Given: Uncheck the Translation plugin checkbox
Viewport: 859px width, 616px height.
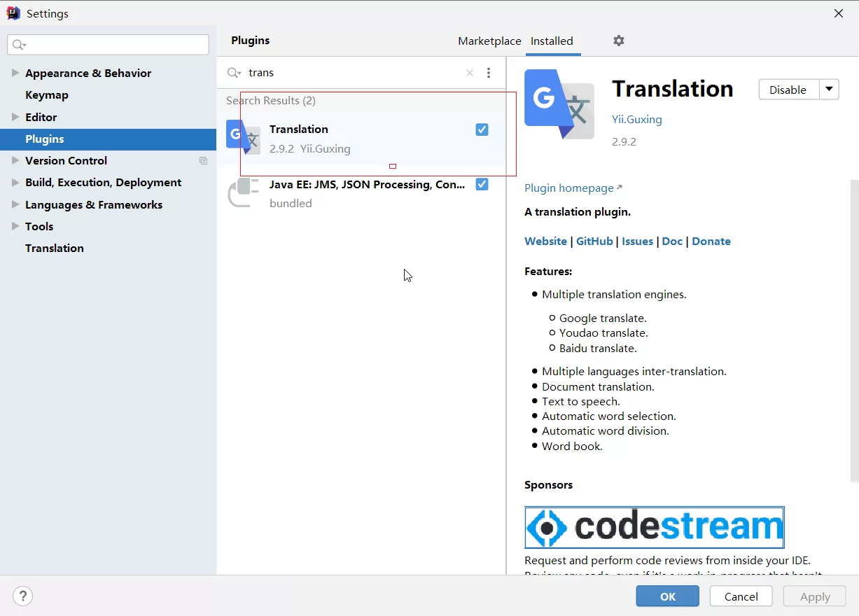Looking at the screenshot, I should coord(482,129).
